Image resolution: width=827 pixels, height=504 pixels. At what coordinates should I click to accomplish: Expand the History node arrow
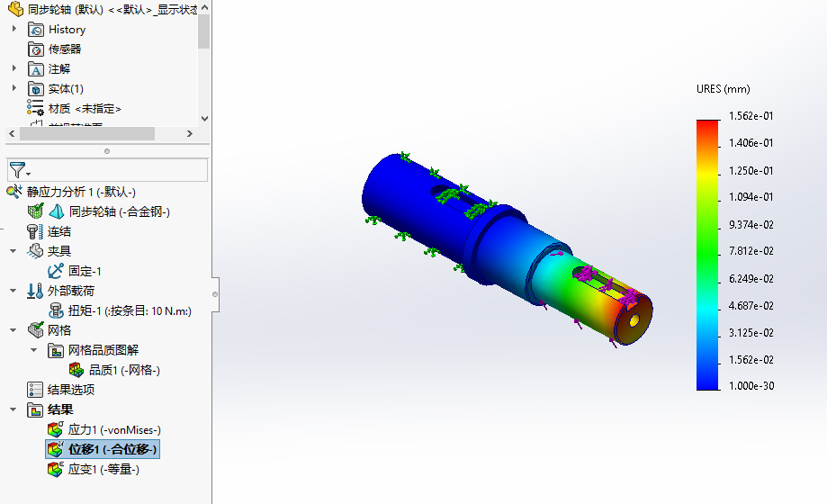tap(14, 29)
